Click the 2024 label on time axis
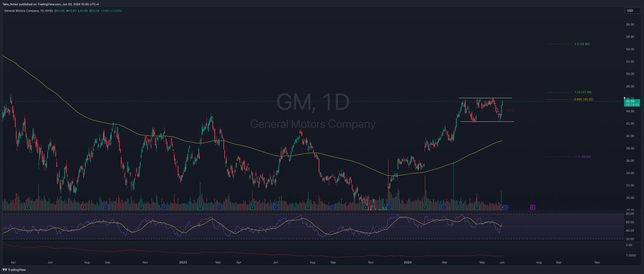The image size is (644, 274). pos(407,262)
